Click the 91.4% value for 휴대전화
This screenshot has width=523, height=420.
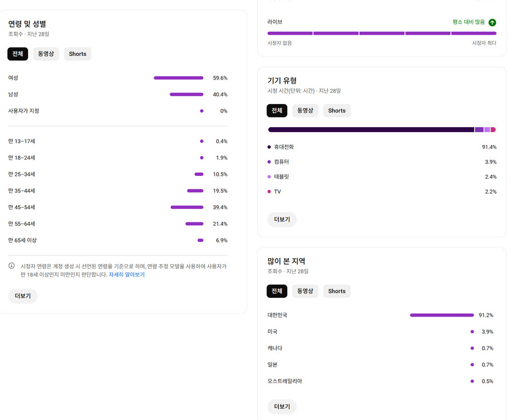[x=489, y=147]
